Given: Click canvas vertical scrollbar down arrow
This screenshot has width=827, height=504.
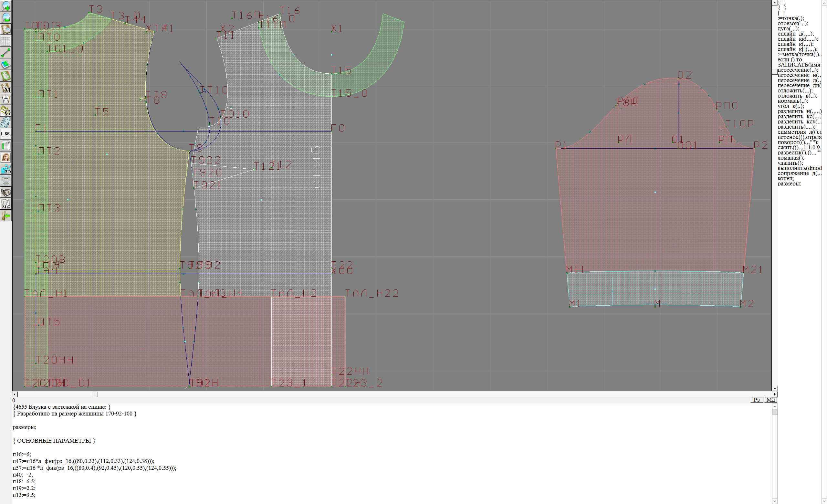Looking at the screenshot, I should [x=774, y=388].
